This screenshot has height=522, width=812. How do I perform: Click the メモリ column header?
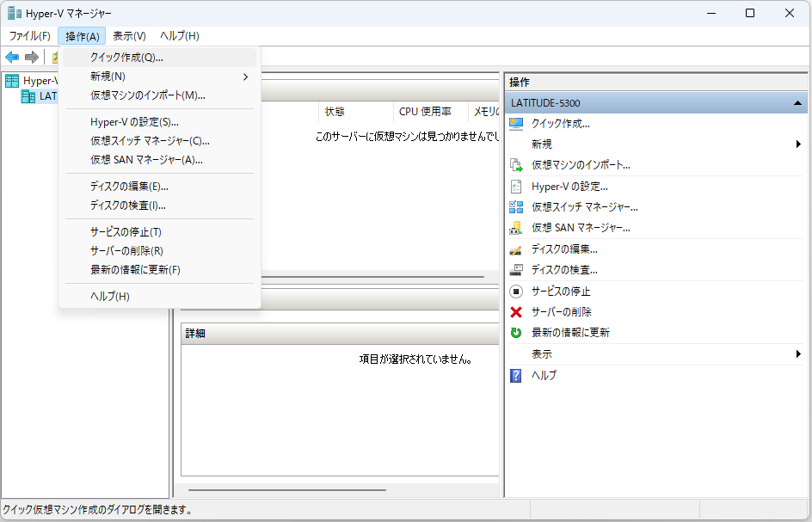pos(483,111)
